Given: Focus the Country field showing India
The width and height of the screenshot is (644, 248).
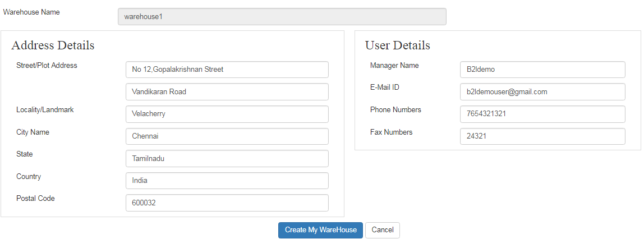Looking at the screenshot, I should point(227,181).
